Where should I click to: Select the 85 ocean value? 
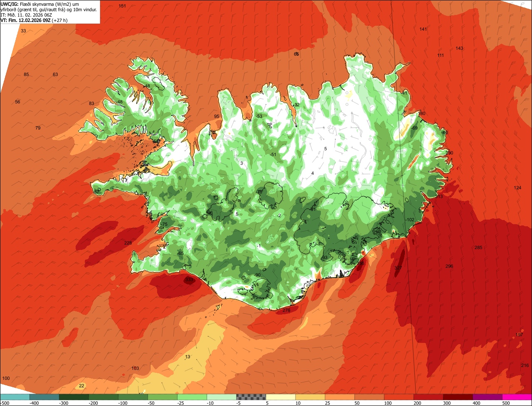click(26, 74)
